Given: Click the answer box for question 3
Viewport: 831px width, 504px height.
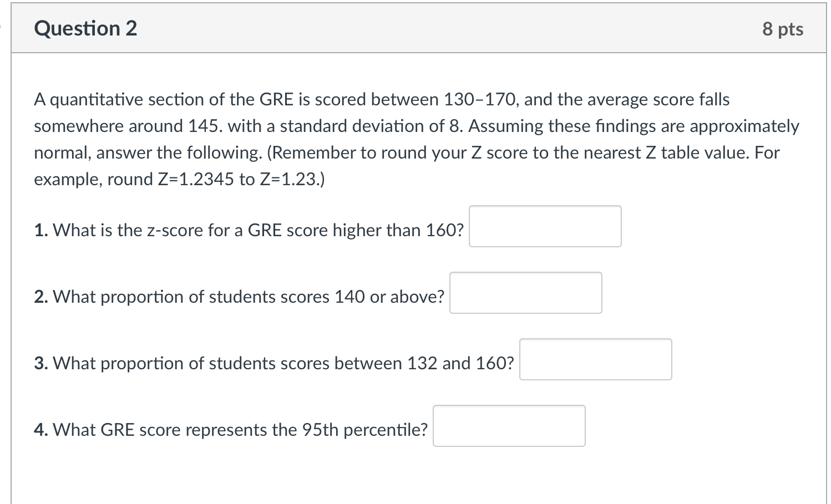Looking at the screenshot, I should tap(595, 359).
